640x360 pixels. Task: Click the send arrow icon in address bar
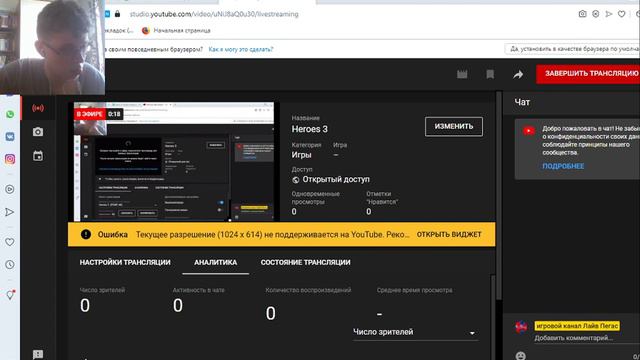[609, 14]
